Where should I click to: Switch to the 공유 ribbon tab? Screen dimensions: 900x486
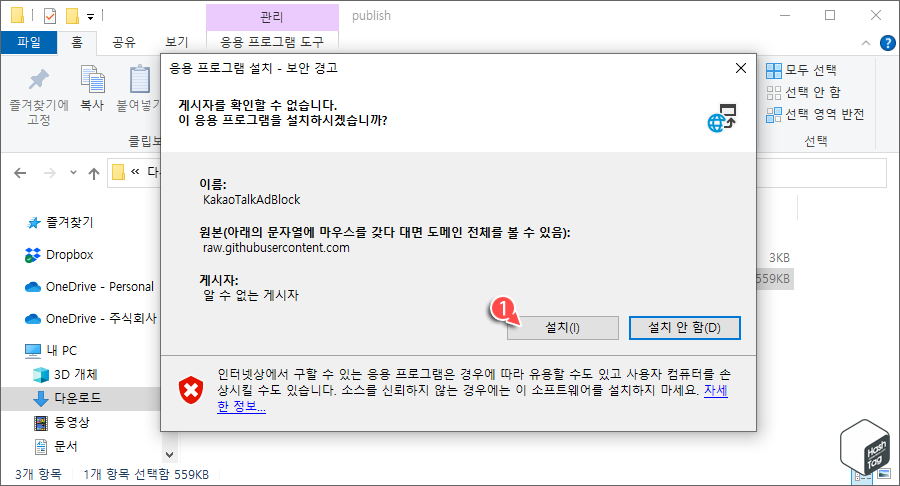tap(123, 42)
